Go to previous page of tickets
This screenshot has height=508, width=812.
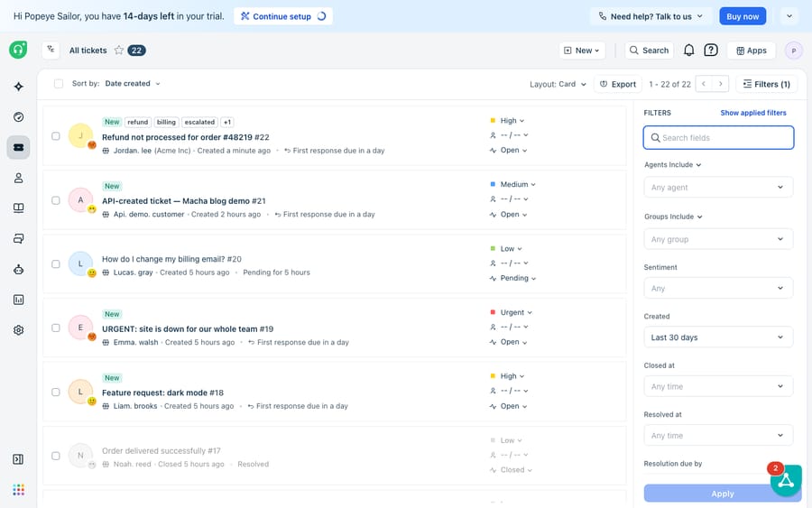pyautogui.click(x=704, y=84)
